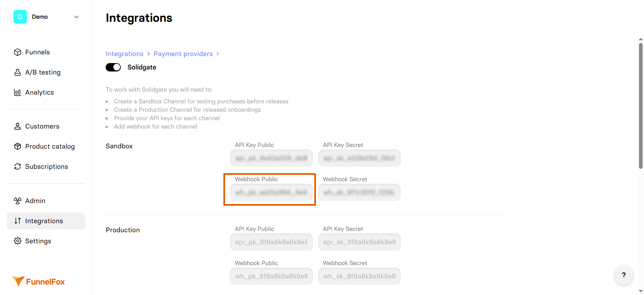Click the vertical scrollbar thumb
This screenshot has width=644, height=295.
click(x=641, y=106)
